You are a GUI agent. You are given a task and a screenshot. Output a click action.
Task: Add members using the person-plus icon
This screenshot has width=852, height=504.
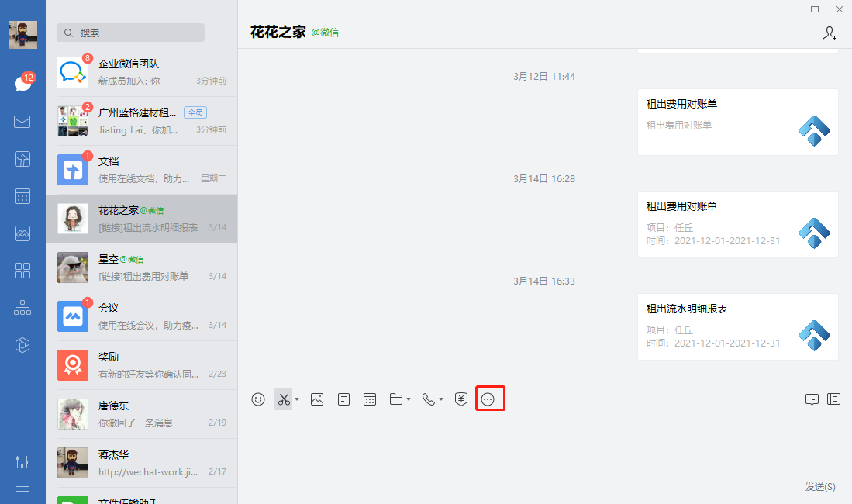pos(830,34)
